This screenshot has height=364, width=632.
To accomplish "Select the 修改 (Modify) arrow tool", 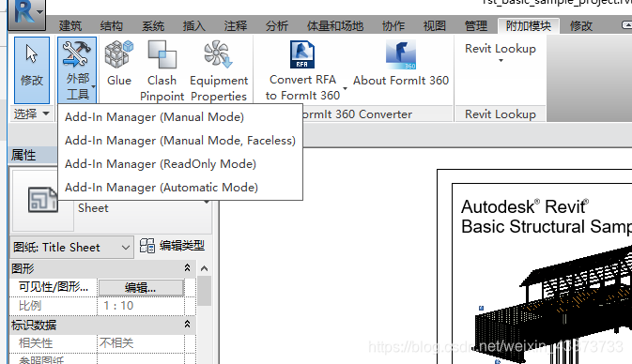I will tap(32, 70).
